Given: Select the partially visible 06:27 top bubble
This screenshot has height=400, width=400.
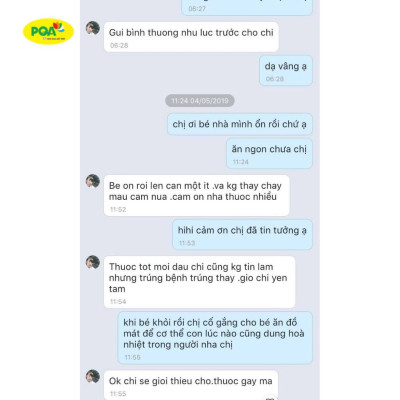Looking at the screenshot, I should tap(247, 7).
